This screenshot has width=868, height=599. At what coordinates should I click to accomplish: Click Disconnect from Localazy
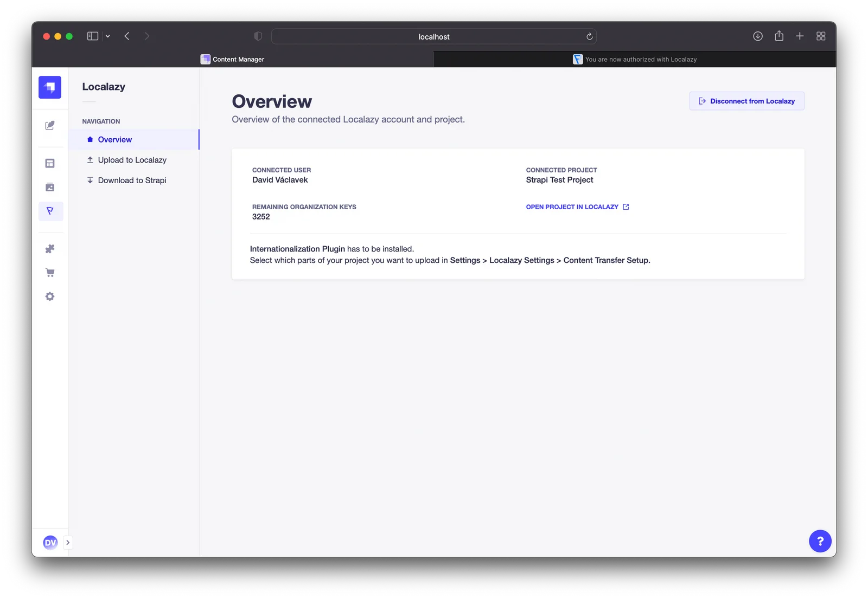[746, 101]
